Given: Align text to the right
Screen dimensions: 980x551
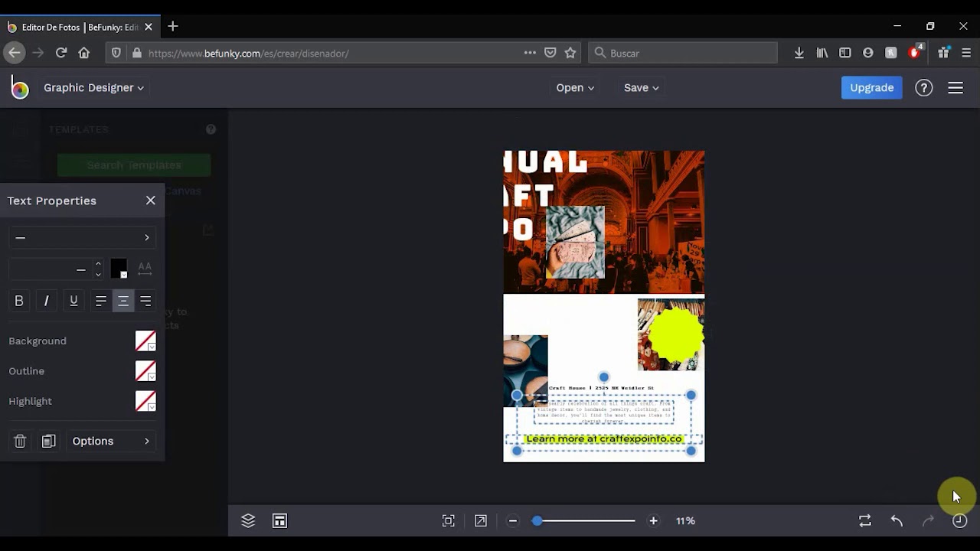Looking at the screenshot, I should (145, 301).
